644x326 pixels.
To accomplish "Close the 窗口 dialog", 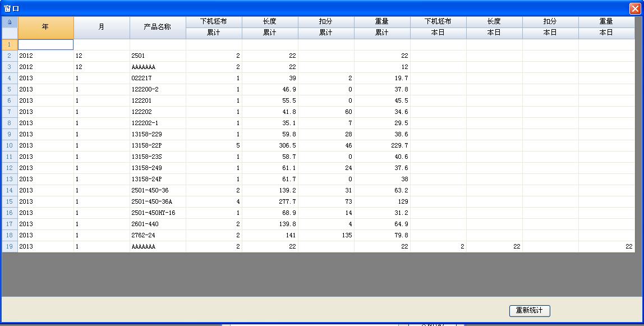I will [x=635, y=8].
